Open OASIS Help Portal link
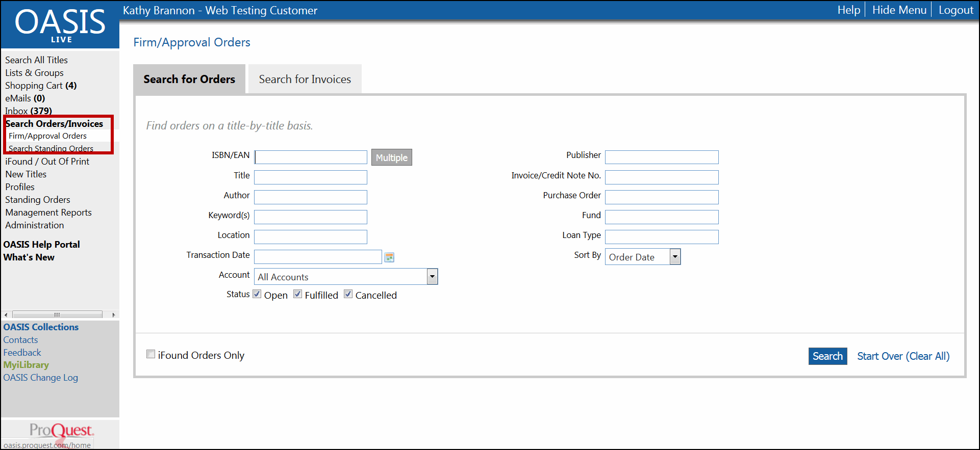This screenshot has width=980, height=450. (41, 245)
